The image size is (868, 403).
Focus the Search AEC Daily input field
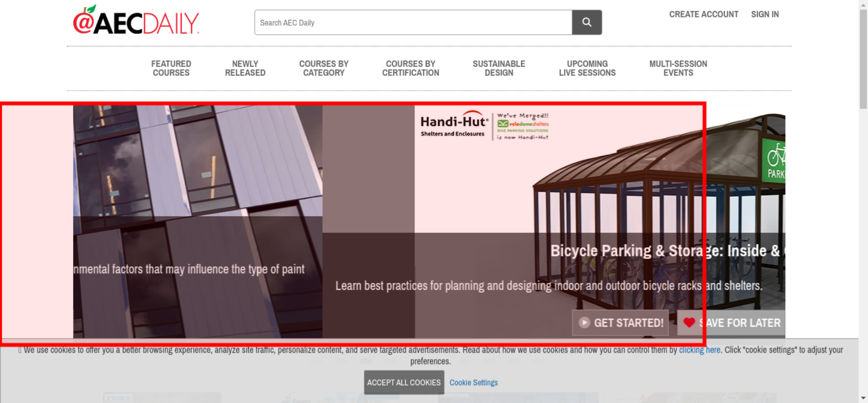[x=413, y=23]
